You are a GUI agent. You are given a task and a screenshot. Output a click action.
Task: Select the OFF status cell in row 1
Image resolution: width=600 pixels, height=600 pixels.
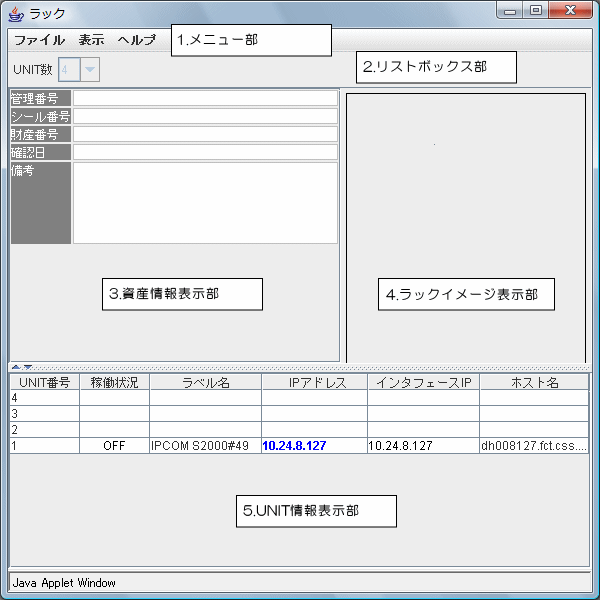pos(114,445)
